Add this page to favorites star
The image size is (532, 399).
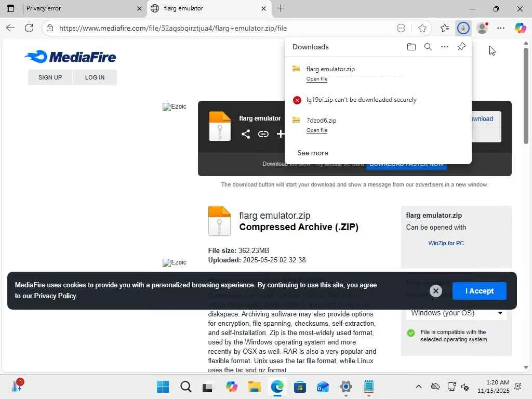[x=422, y=28]
